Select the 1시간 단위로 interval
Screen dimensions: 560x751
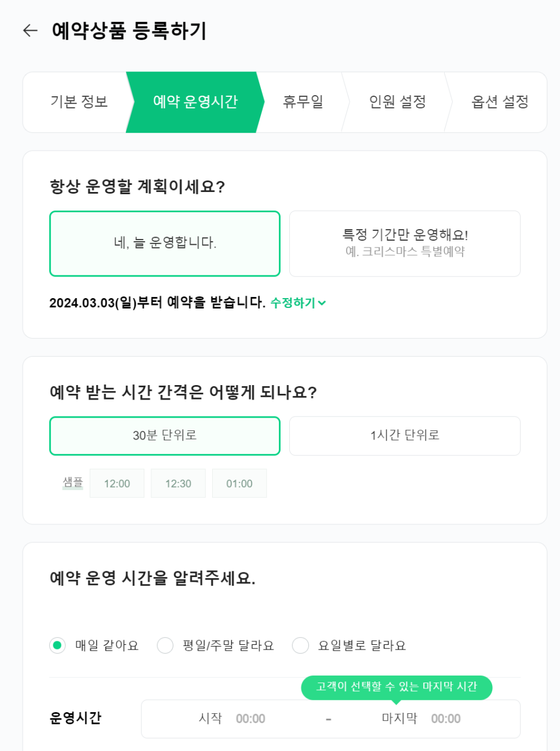click(405, 436)
